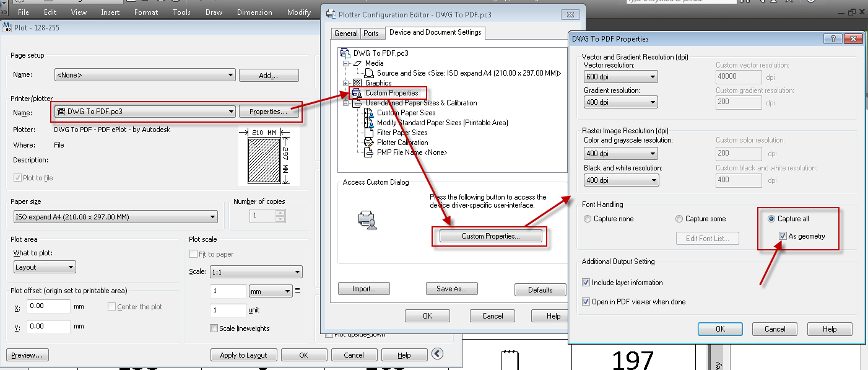Open the Vector resolution dropdown

tap(621, 77)
